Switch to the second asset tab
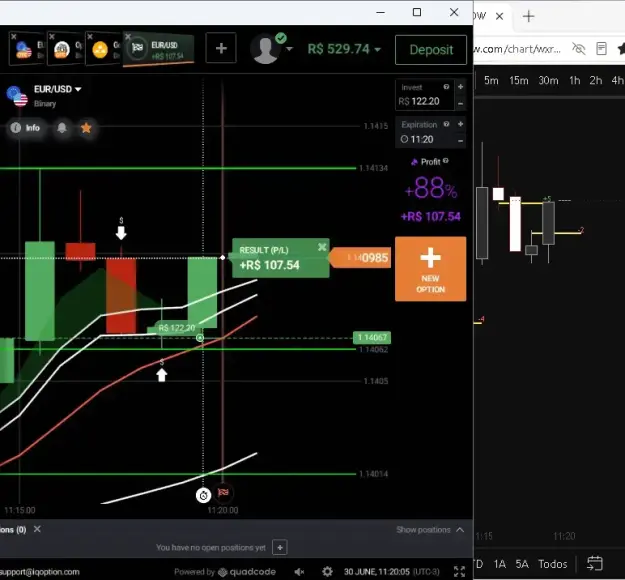The height and width of the screenshot is (580, 625). click(65, 49)
